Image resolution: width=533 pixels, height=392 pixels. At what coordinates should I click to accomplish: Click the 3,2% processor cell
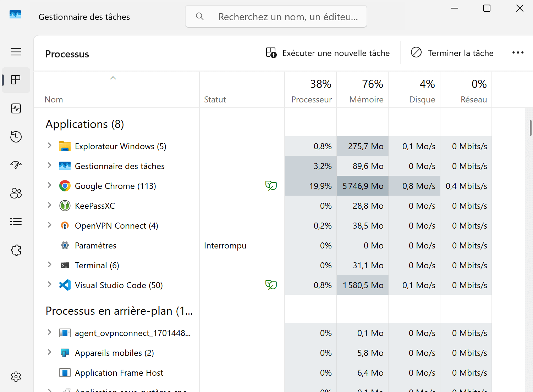click(x=311, y=166)
